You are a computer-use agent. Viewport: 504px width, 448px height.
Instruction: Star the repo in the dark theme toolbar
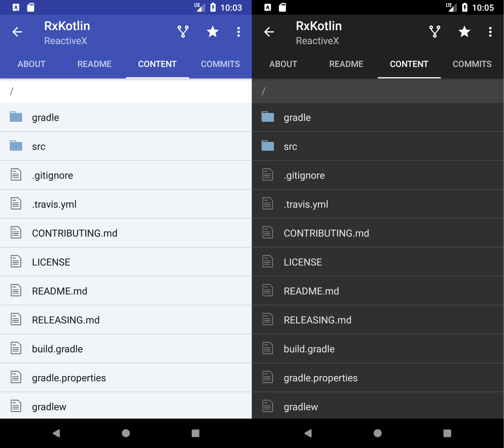pos(464,32)
